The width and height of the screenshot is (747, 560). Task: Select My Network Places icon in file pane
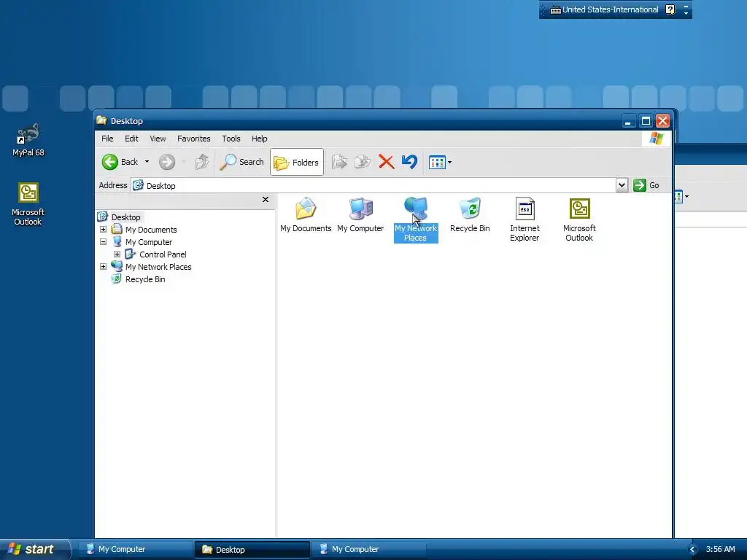coord(415,219)
